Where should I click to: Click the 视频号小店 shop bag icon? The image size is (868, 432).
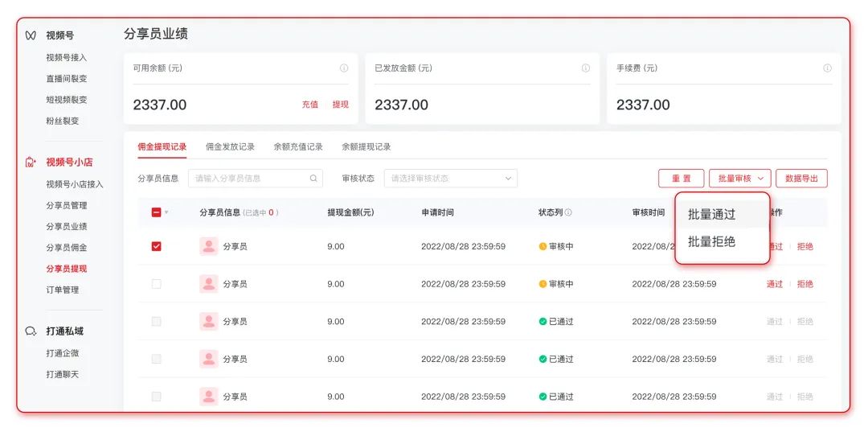point(31,163)
